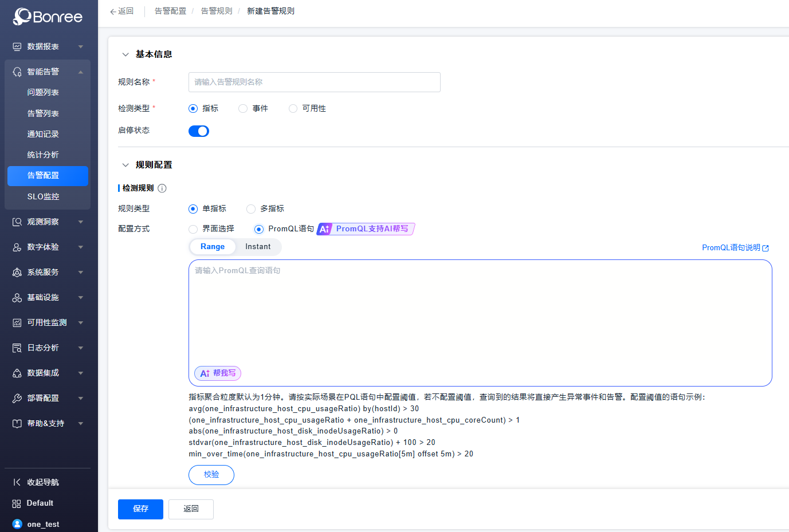
Task: Click the 校验 validation button
Action: [211, 475]
